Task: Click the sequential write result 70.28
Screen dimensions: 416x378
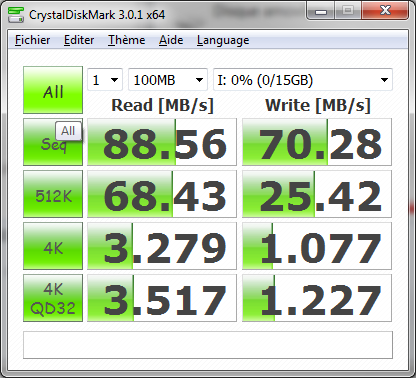Action: click(x=317, y=142)
